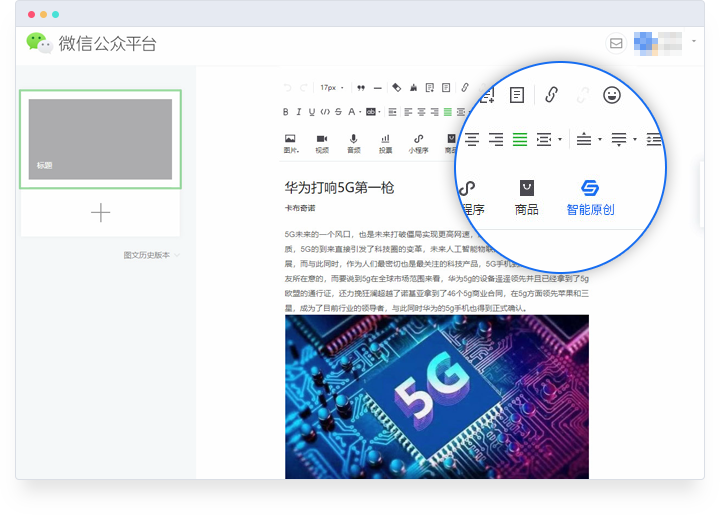Select the format painter brush icon

[413, 88]
